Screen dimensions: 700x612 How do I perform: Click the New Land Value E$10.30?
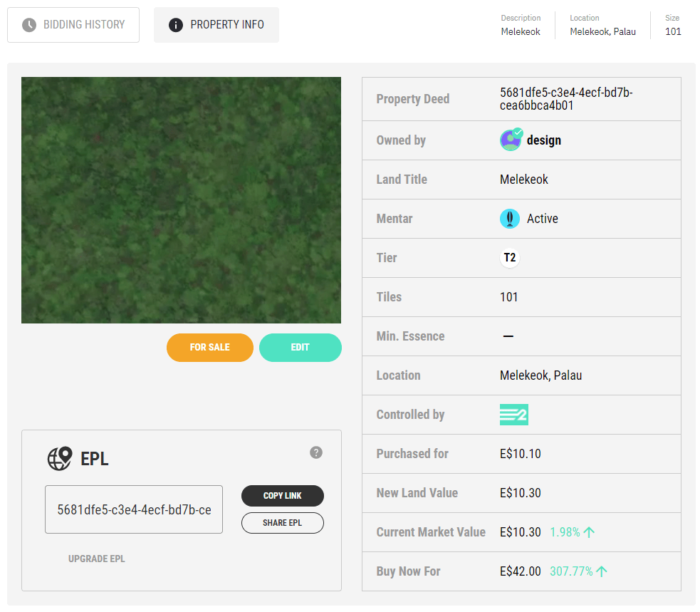520,493
